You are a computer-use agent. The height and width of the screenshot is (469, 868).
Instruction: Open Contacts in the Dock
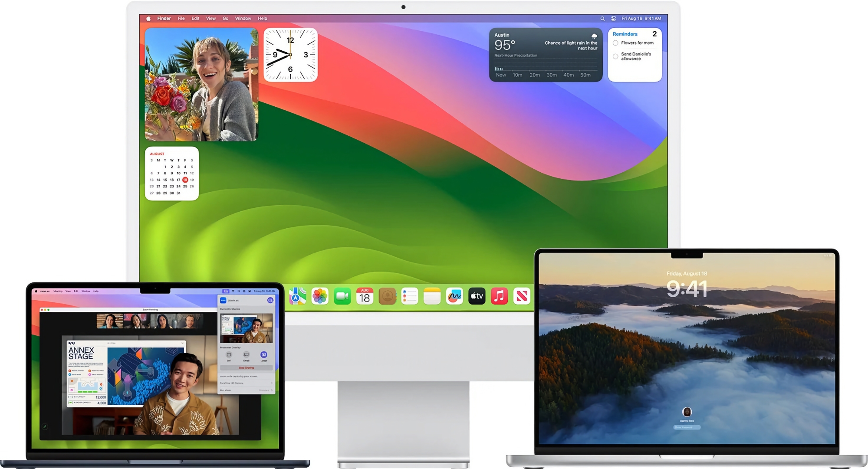tap(387, 296)
